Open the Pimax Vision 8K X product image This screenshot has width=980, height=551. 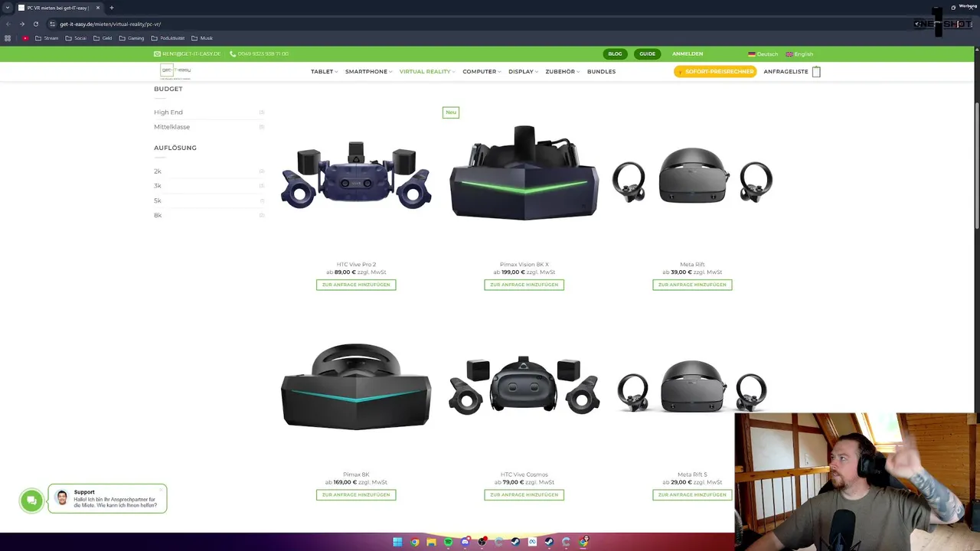pyautogui.click(x=524, y=173)
